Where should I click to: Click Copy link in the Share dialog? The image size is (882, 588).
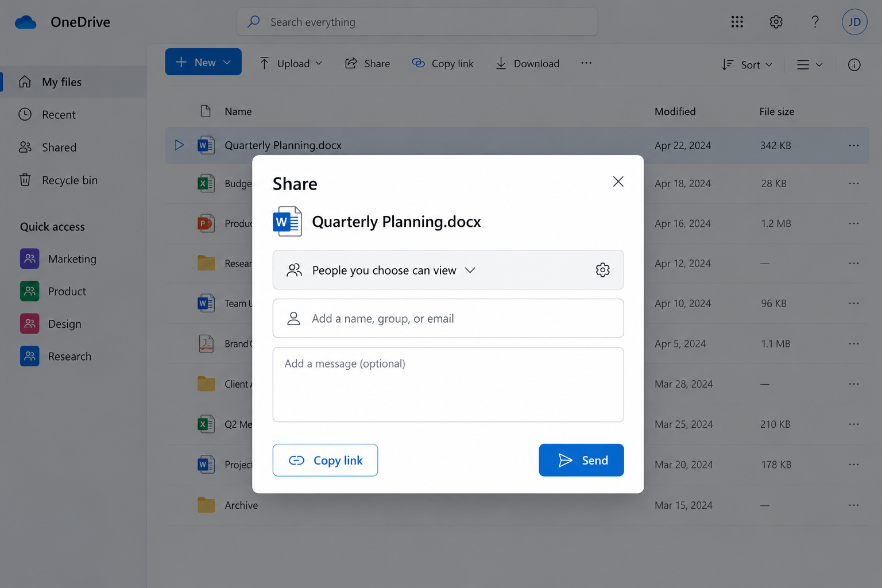click(325, 460)
